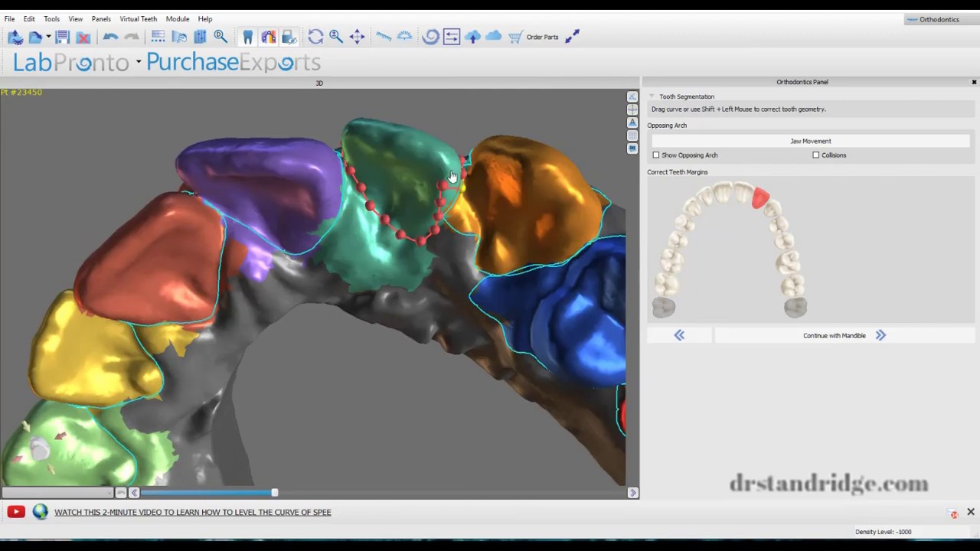The width and height of the screenshot is (980, 551).
Task: Click the left arrow of the timeline slider
Action: click(134, 493)
